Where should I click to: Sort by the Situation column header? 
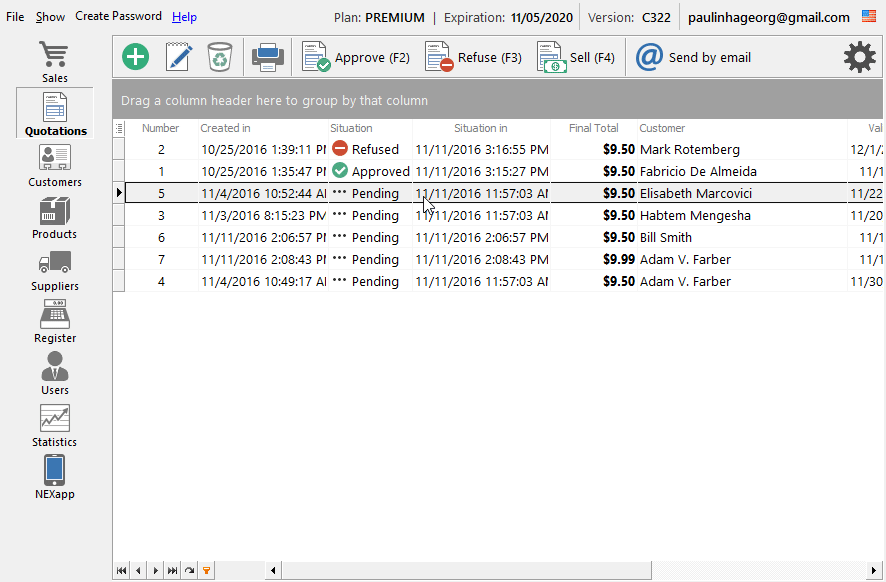click(370, 128)
